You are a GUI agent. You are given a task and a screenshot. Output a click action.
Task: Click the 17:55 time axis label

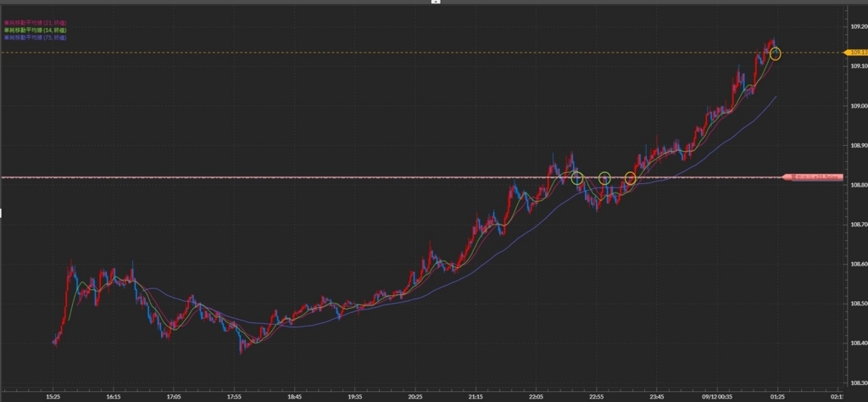point(234,396)
